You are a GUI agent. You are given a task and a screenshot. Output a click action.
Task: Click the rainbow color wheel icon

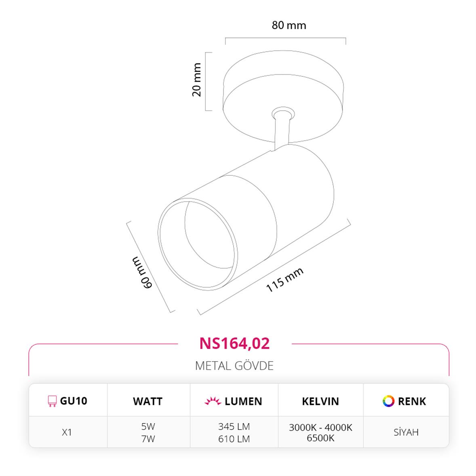[x=388, y=401]
